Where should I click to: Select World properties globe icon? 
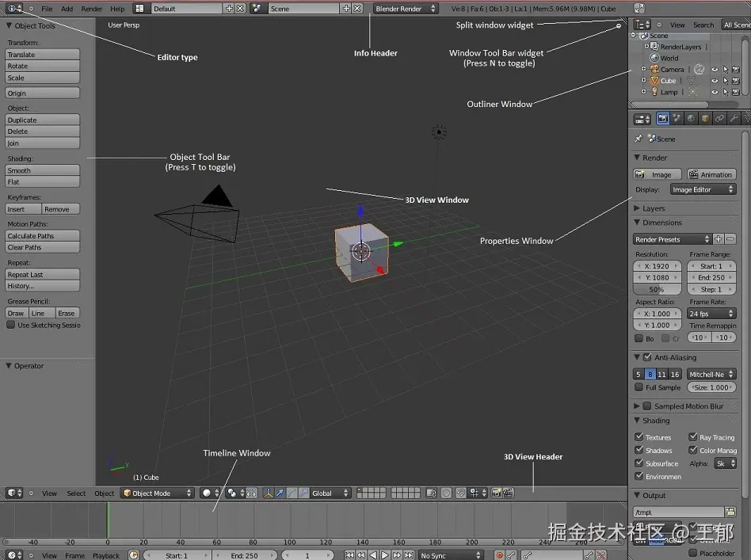pyautogui.click(x=692, y=118)
